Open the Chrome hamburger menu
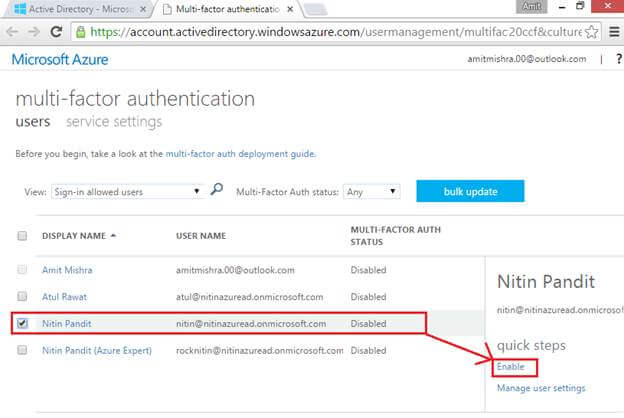624x418 pixels. [x=614, y=32]
